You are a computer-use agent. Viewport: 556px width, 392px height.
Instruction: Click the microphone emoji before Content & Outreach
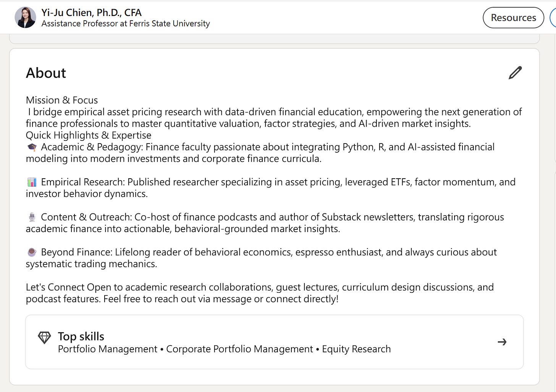tap(32, 217)
